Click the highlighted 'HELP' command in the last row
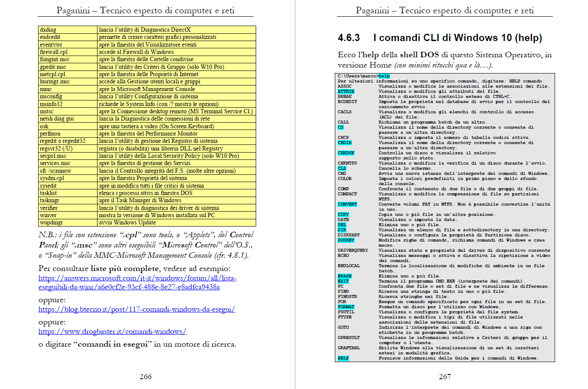 [x=343, y=358]
